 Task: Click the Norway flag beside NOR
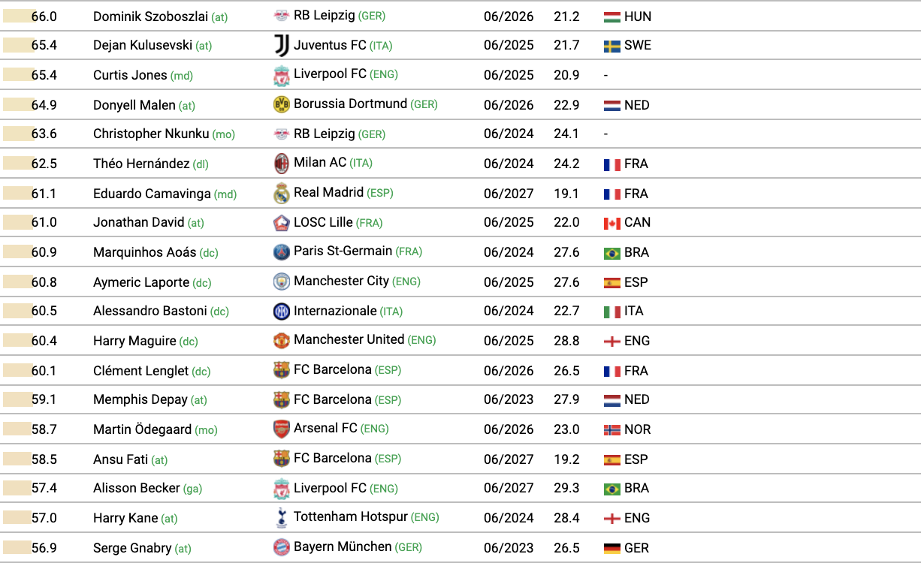tap(611, 430)
